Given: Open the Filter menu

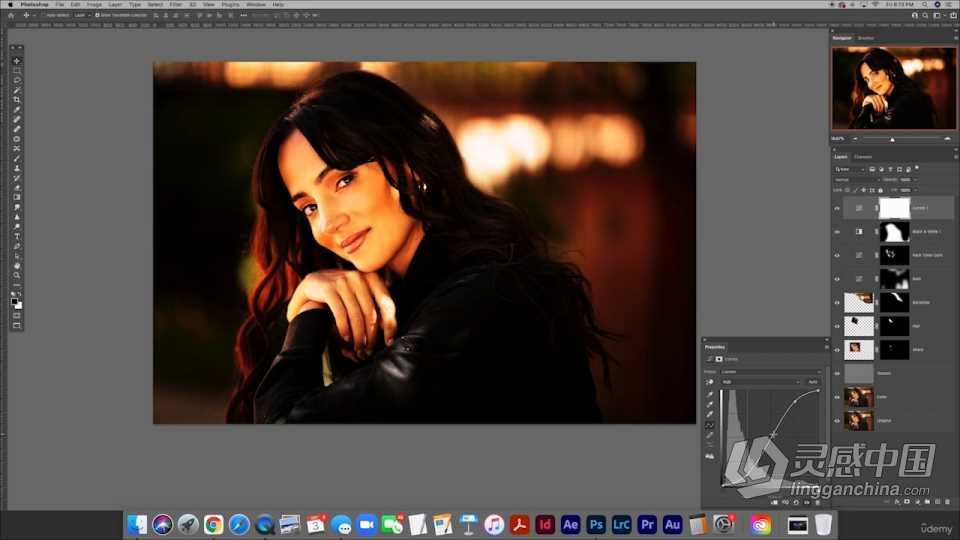Looking at the screenshot, I should tap(176, 4).
